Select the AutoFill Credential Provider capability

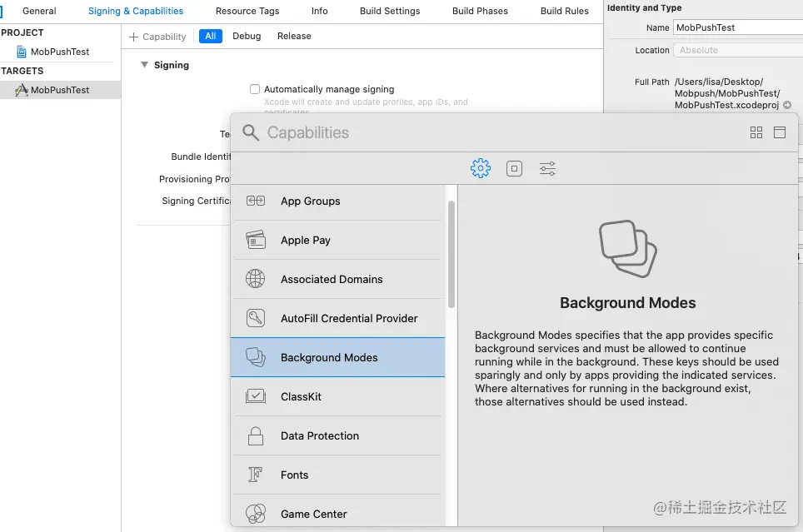tap(338, 318)
